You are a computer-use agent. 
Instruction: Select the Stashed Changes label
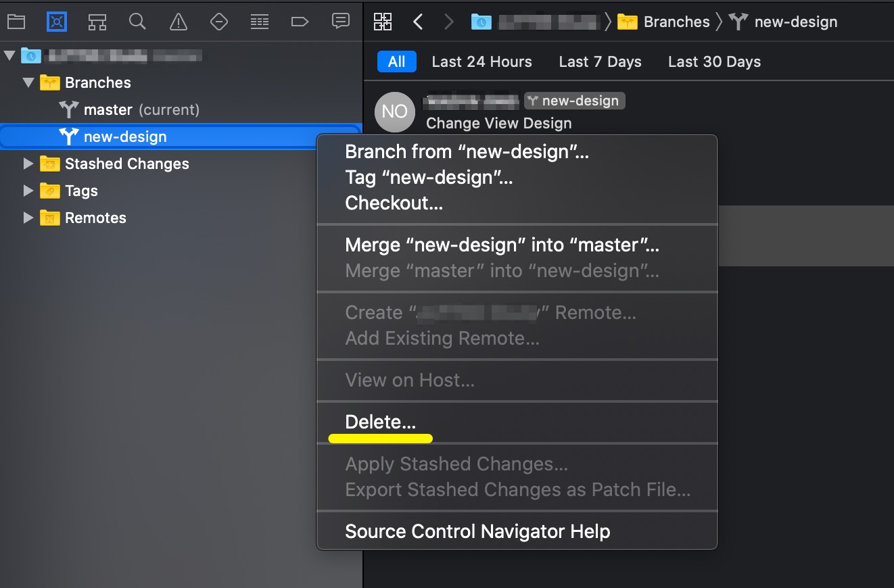127,164
